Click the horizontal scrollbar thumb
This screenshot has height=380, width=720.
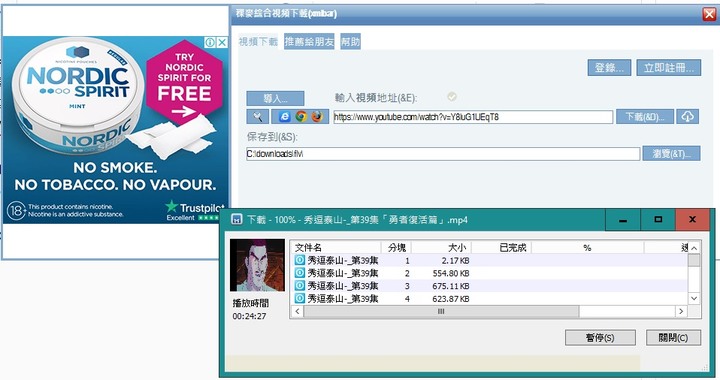click(x=441, y=311)
